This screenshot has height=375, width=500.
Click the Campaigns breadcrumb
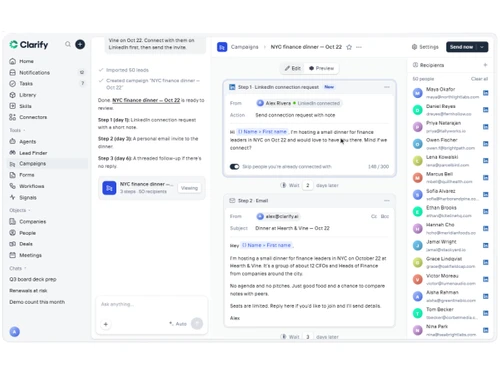point(245,47)
